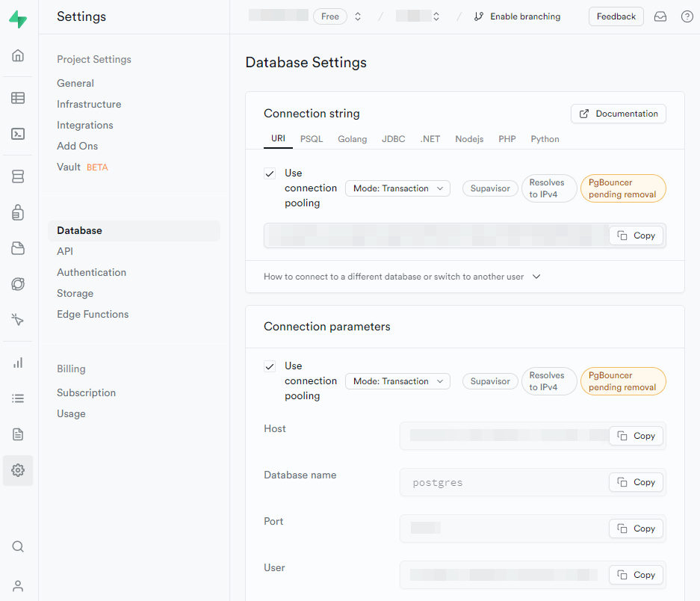
Task: Open the Table Editor icon
Action: point(18,98)
